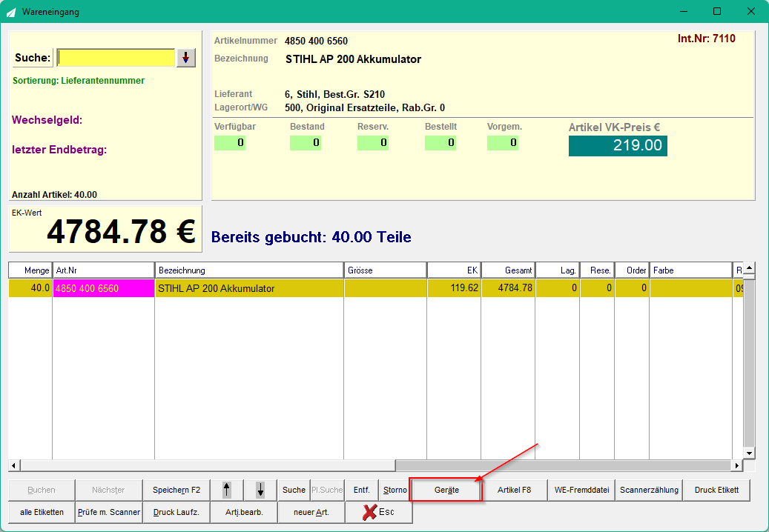Click the Int.Nr: 7110 label
Image resolution: width=769 pixels, height=532 pixels.
pyautogui.click(x=706, y=39)
